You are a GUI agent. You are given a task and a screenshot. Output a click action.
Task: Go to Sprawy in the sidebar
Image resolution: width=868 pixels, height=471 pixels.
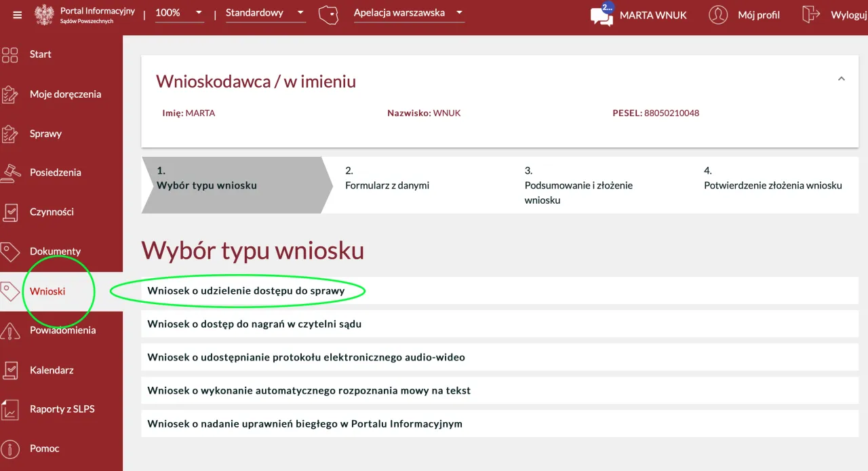pyautogui.click(x=11, y=133)
